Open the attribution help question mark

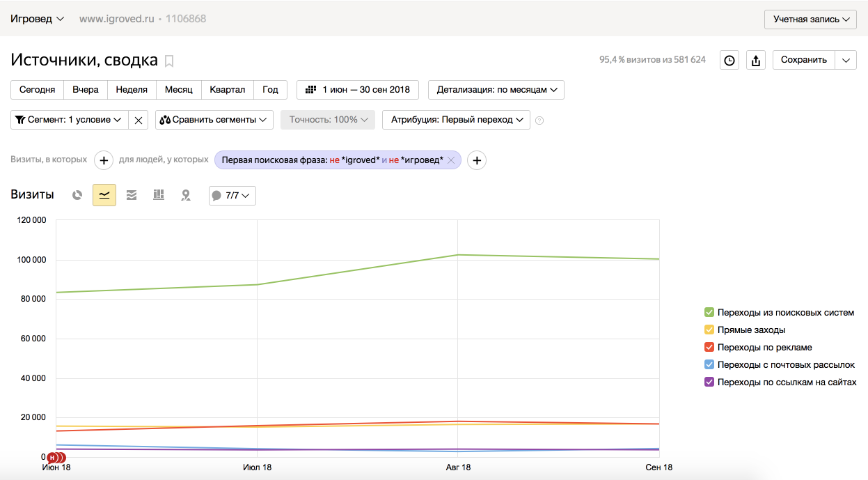click(x=539, y=121)
